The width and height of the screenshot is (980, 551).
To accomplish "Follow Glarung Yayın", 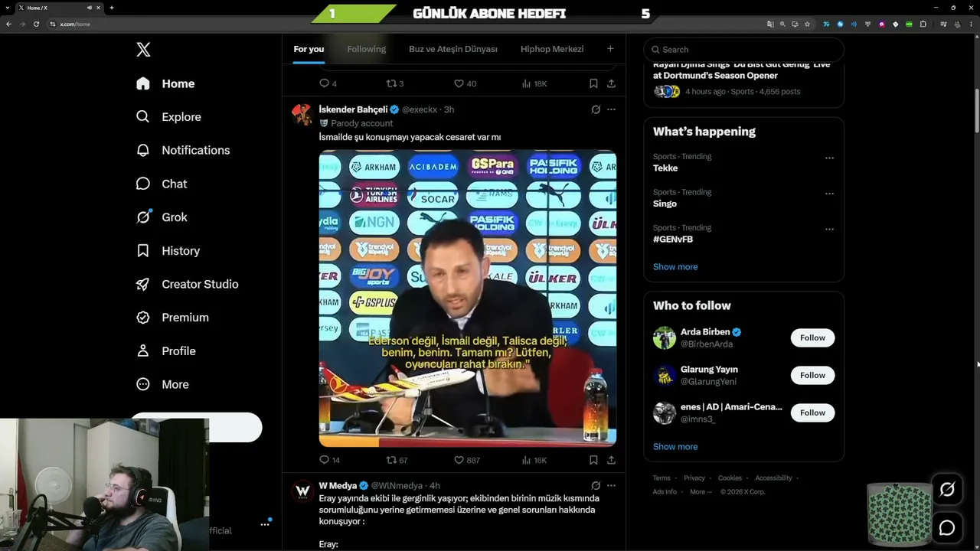I will (x=812, y=375).
